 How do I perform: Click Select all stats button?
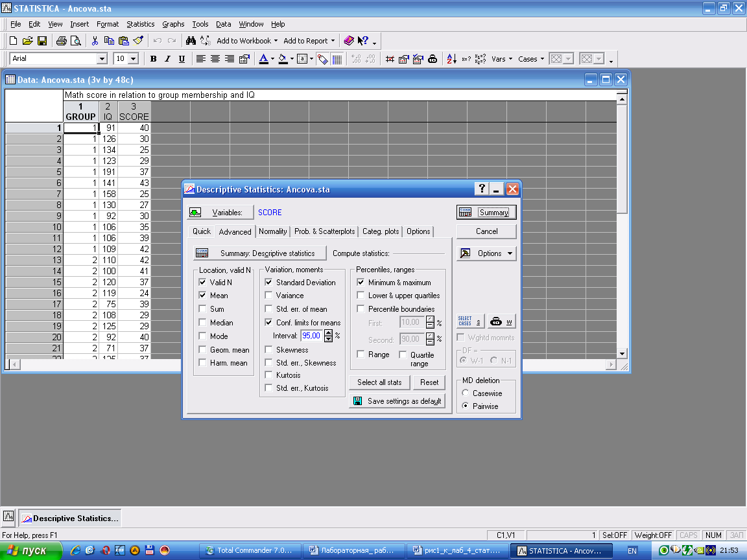pyautogui.click(x=379, y=382)
